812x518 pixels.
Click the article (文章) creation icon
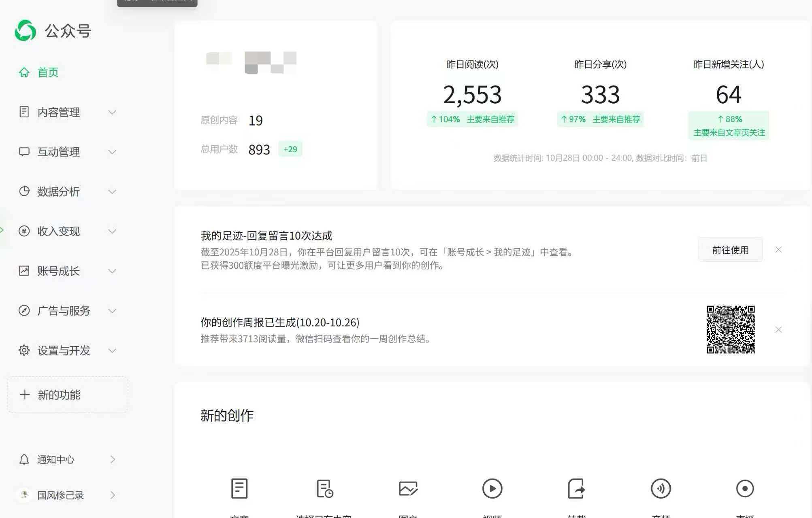coord(239,488)
